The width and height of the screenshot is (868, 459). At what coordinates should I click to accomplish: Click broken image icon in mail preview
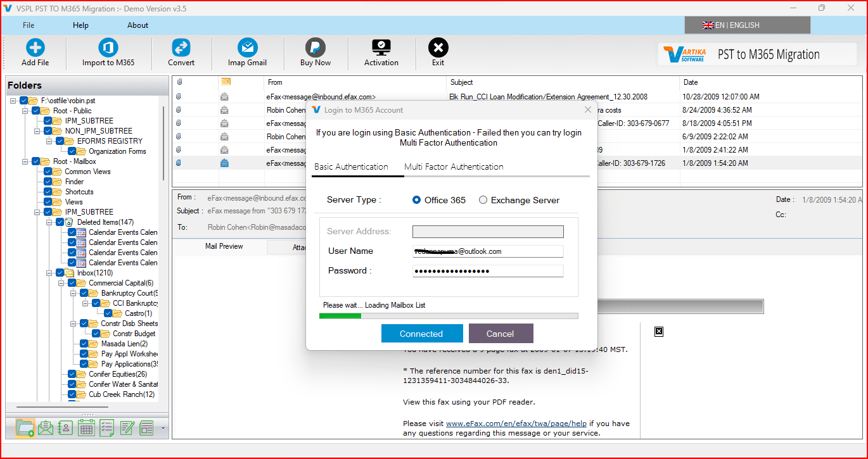(x=659, y=332)
